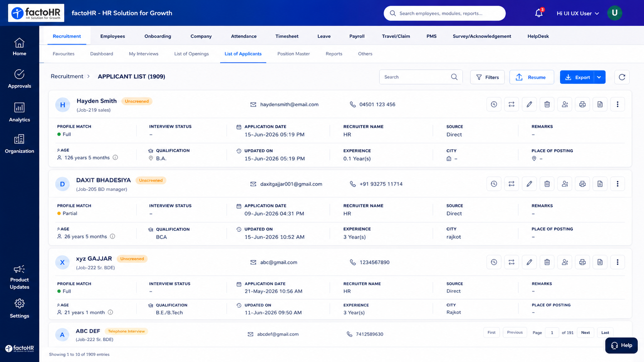Refresh the applicant list

622,77
